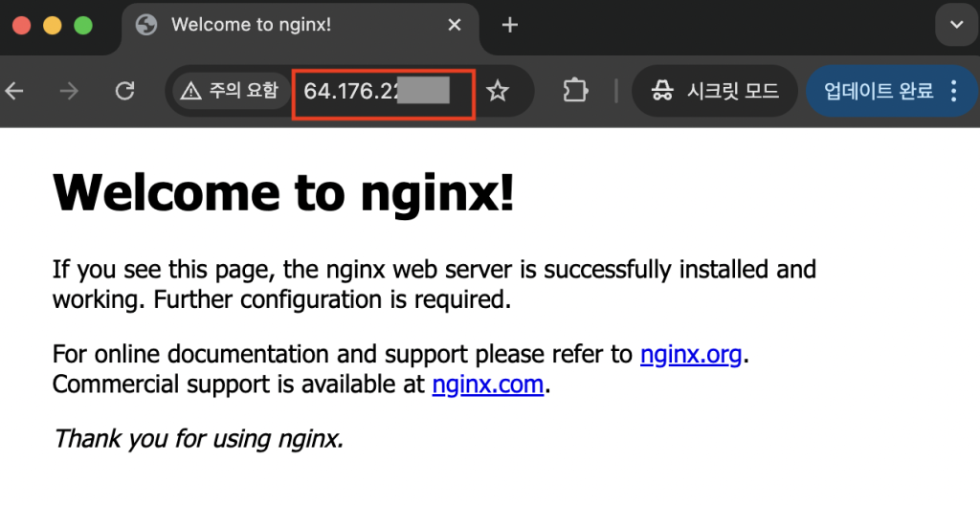Open the nginx.com commercial support link
Viewport: 980px width, 505px height.
(x=487, y=384)
